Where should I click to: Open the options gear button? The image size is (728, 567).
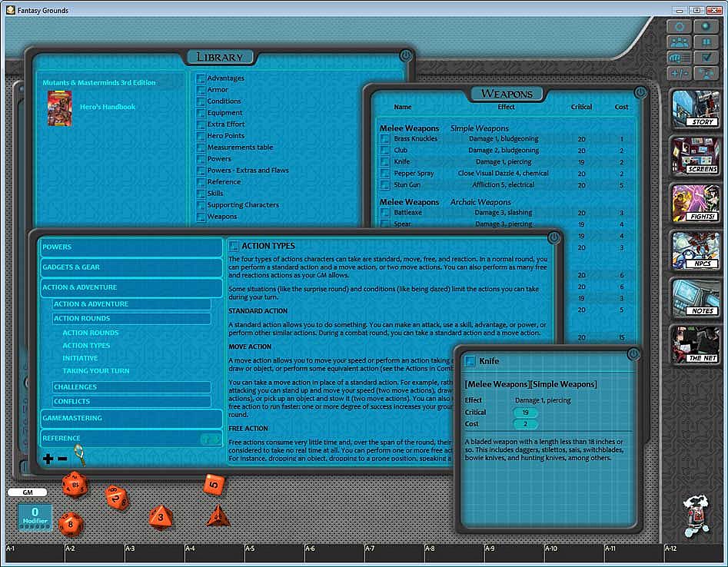tap(680, 26)
